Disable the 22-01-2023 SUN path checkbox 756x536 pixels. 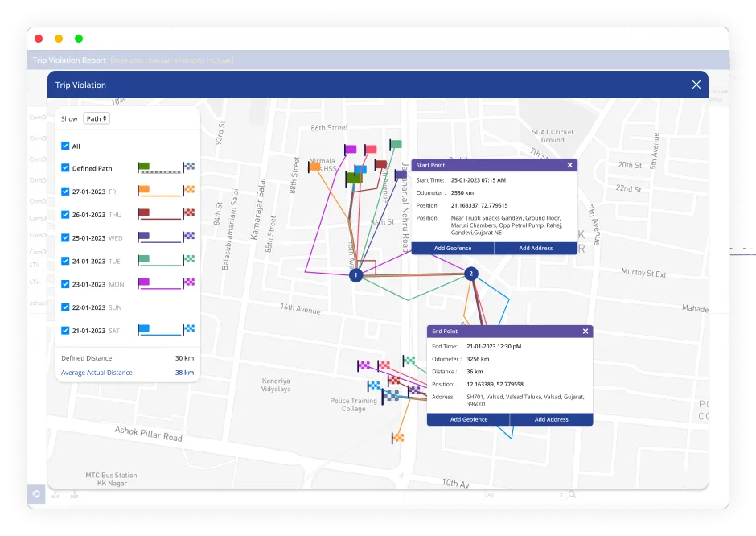coord(65,307)
